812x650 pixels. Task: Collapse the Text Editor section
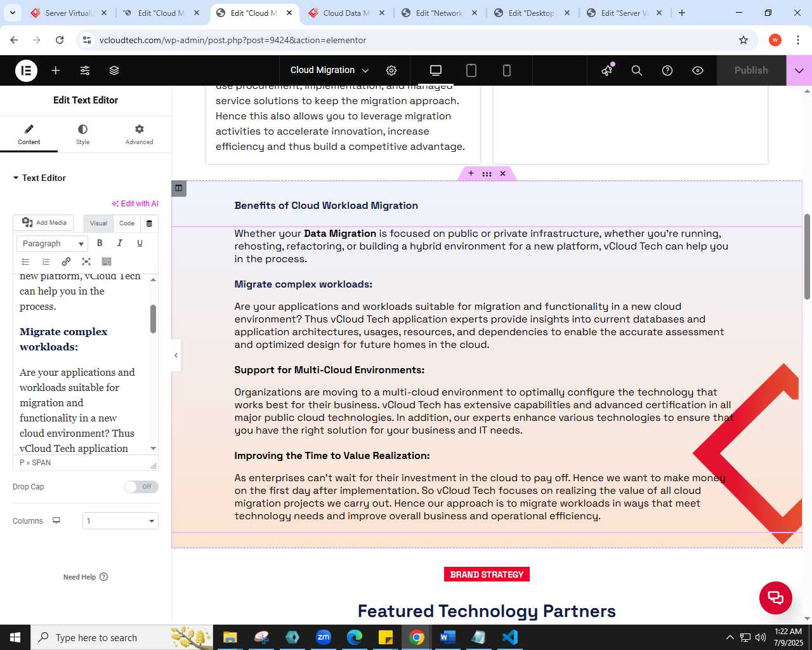(x=39, y=178)
